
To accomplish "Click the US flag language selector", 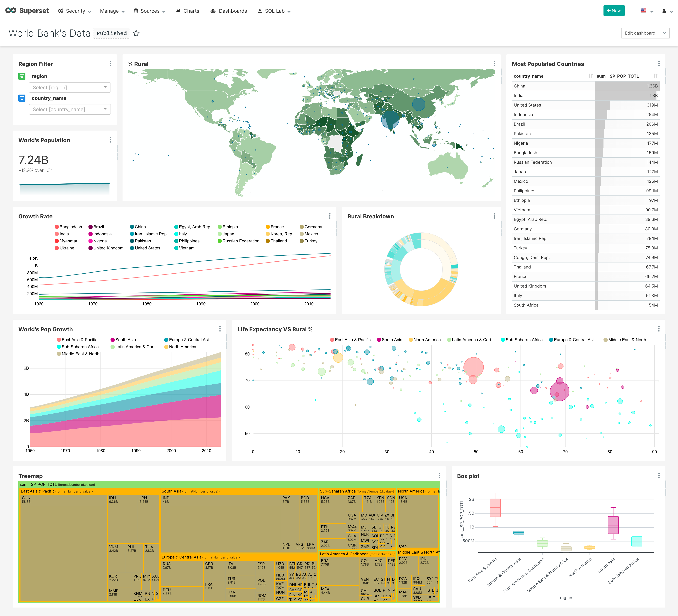I will [643, 10].
